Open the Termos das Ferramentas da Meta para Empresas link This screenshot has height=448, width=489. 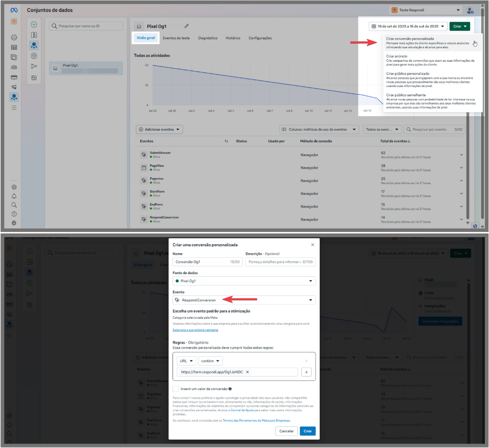pos(257,421)
